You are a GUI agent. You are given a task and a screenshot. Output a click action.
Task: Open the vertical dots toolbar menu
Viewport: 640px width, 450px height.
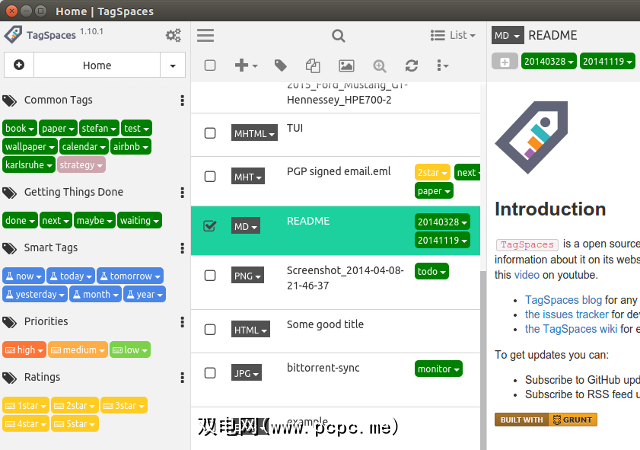pyautogui.click(x=442, y=65)
